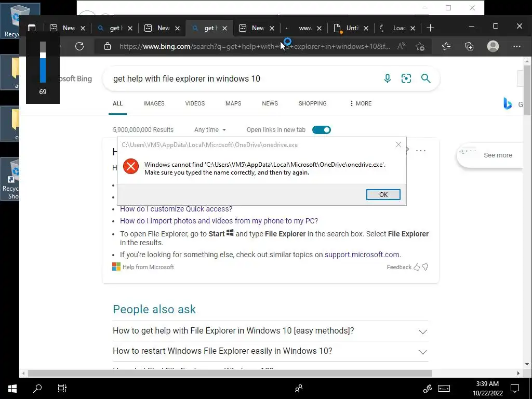Close the 'Loac' loading tab
532x399 pixels.
[x=413, y=28]
